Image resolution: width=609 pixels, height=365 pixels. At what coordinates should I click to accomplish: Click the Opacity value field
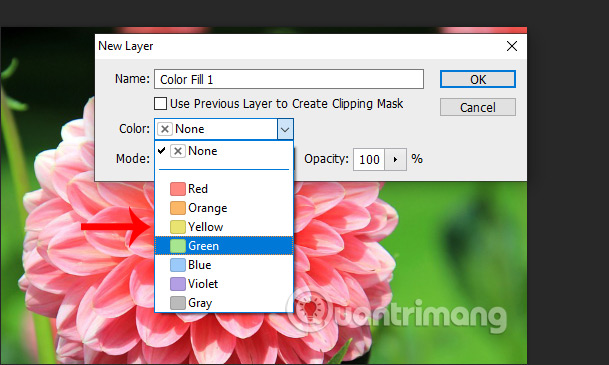tap(369, 159)
